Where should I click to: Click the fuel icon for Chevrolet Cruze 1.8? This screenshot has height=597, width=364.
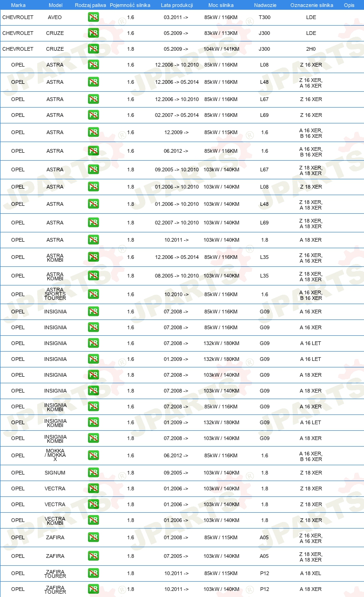click(x=93, y=49)
